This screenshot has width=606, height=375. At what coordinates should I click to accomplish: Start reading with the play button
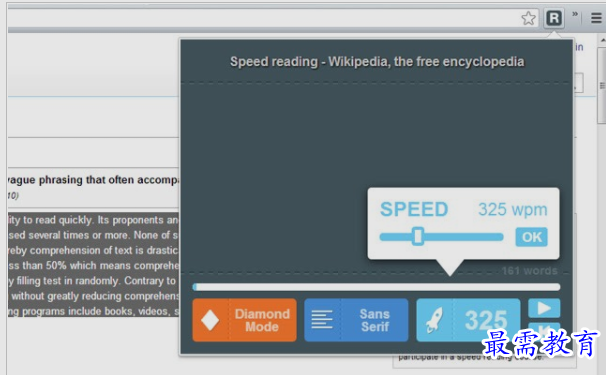coord(544,308)
